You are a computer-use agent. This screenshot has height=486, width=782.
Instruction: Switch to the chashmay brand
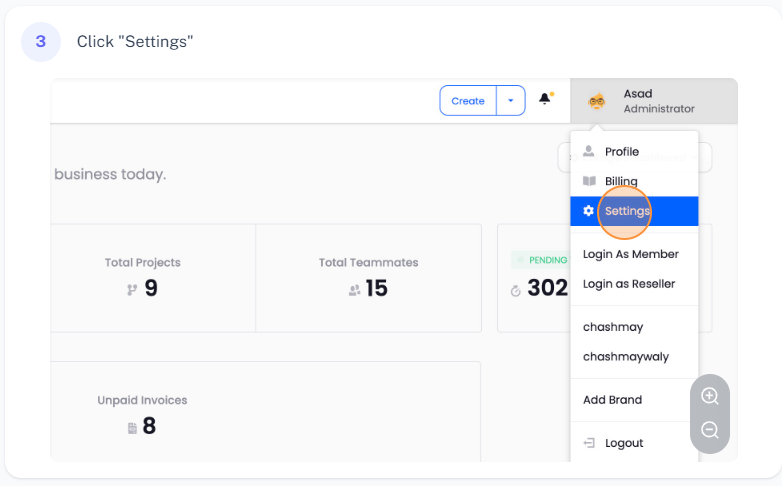(612, 327)
